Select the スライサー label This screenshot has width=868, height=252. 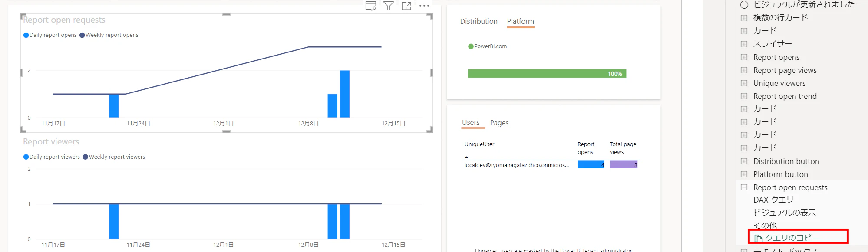pyautogui.click(x=772, y=44)
